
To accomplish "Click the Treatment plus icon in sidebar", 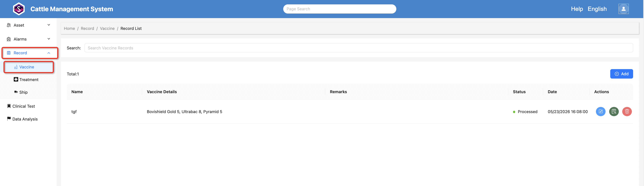I will 16,79.
